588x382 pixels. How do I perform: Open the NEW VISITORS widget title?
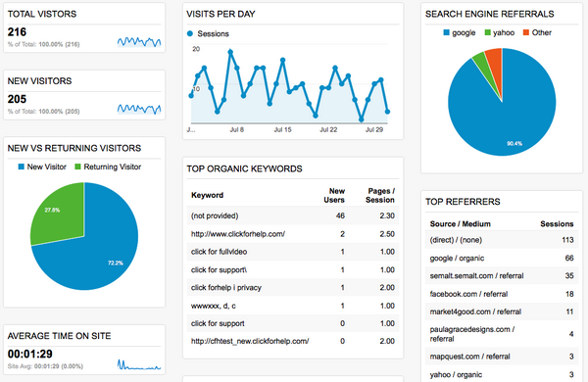(40, 81)
